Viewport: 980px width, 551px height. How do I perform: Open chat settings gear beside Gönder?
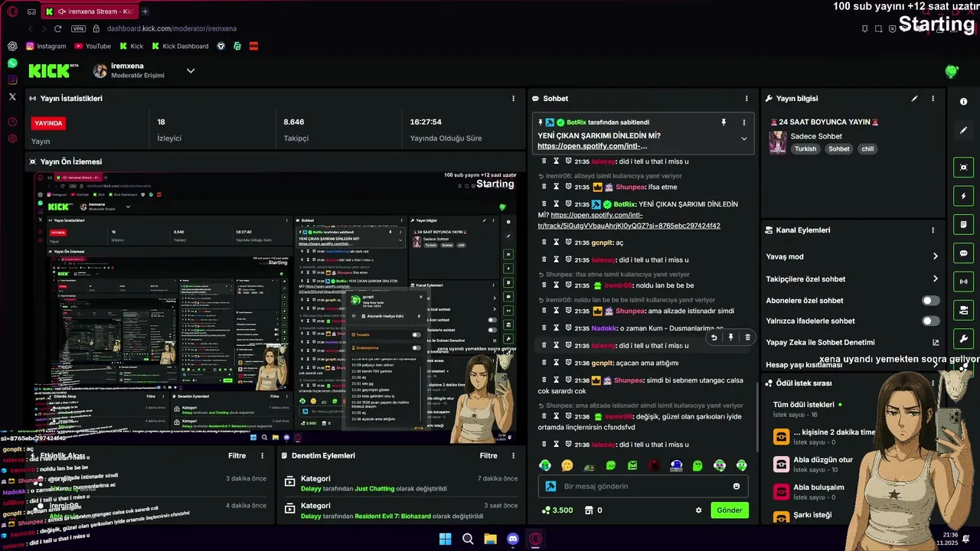click(x=698, y=510)
